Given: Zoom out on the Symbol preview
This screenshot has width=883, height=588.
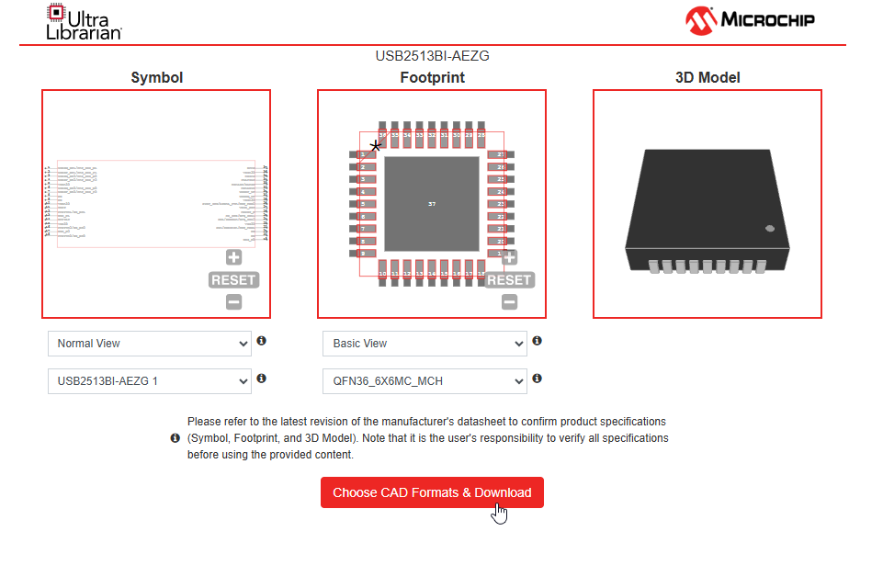Looking at the screenshot, I should [x=234, y=301].
